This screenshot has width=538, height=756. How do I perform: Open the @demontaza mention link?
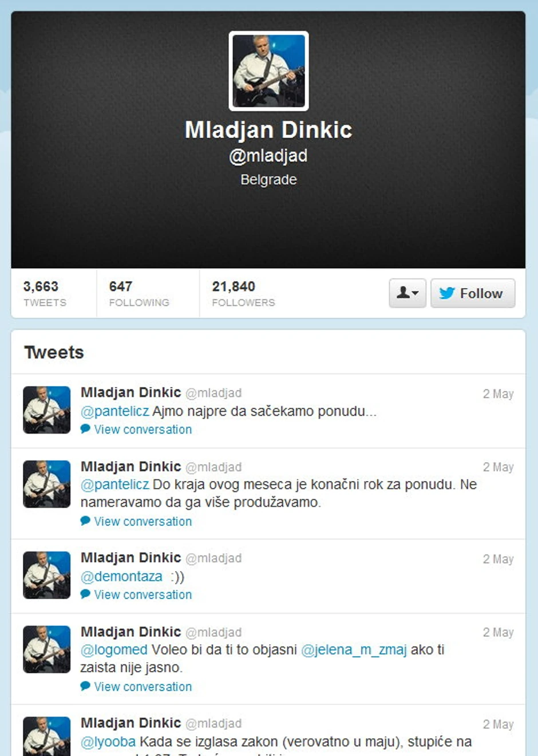pyautogui.click(x=121, y=576)
